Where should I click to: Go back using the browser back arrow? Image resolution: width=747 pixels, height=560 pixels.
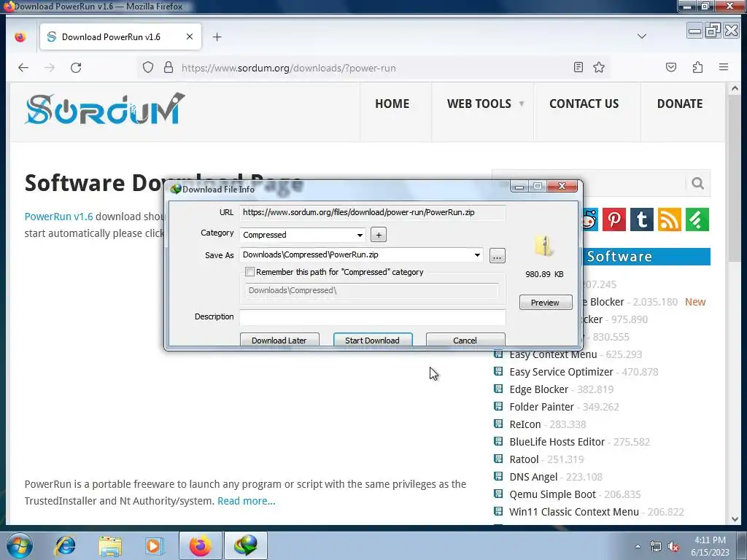coord(23,68)
